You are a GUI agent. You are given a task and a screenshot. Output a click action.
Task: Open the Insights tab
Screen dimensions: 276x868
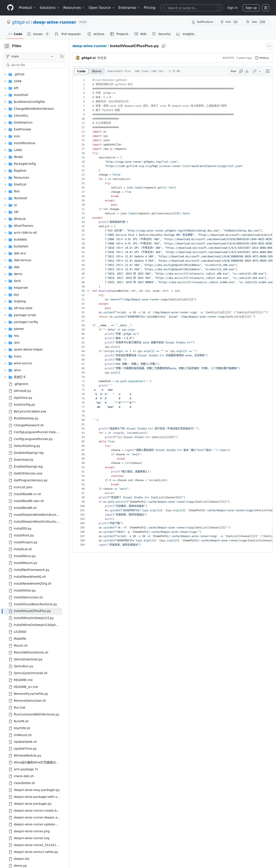coord(186,34)
